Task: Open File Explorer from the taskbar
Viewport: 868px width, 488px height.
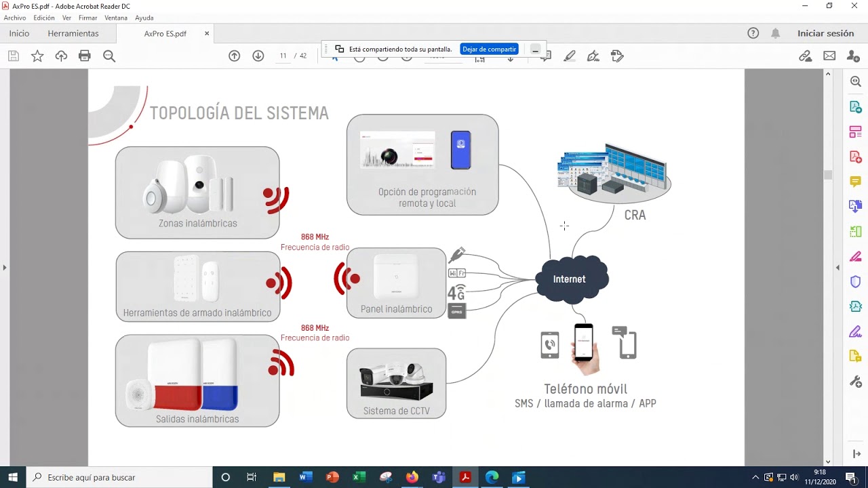Action: tap(279, 477)
